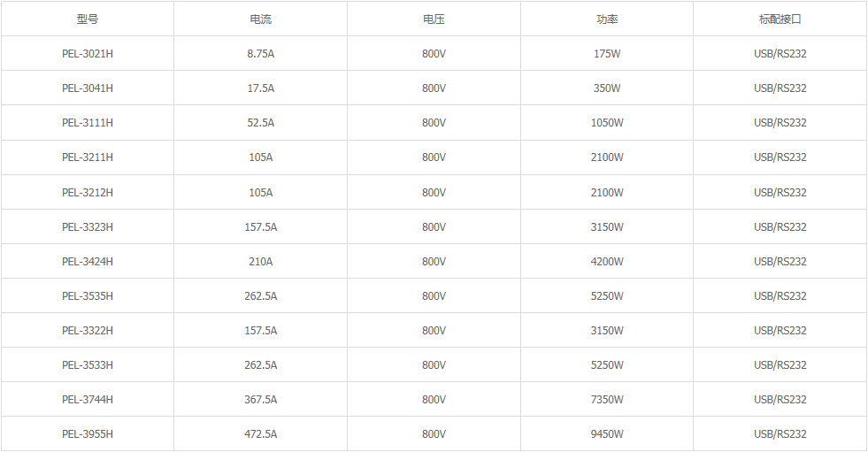Click model PEL-3323H in the table
The width and height of the screenshot is (868, 452).
coord(88,226)
